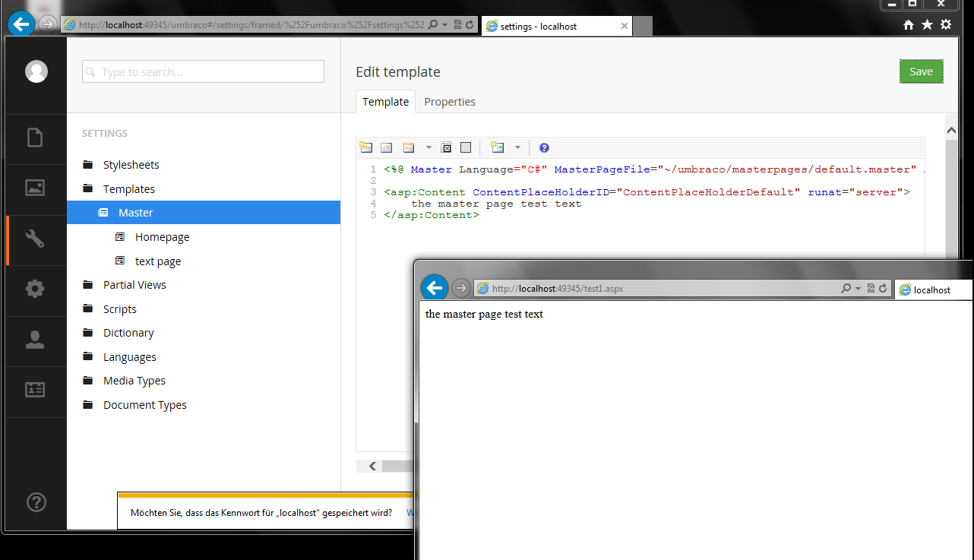Close the 'settings - localhost' tab
Viewport: 974px width, 560px height.
coord(625,26)
